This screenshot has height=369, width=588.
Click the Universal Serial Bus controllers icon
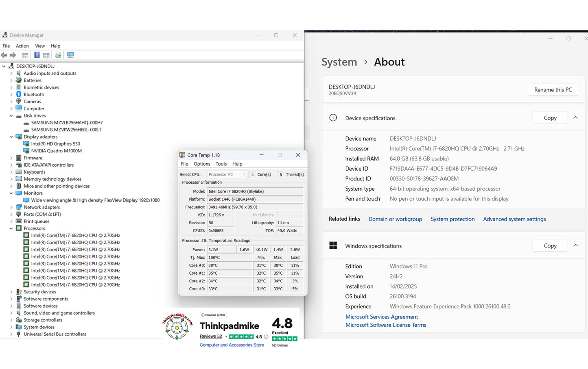pyautogui.click(x=19, y=334)
